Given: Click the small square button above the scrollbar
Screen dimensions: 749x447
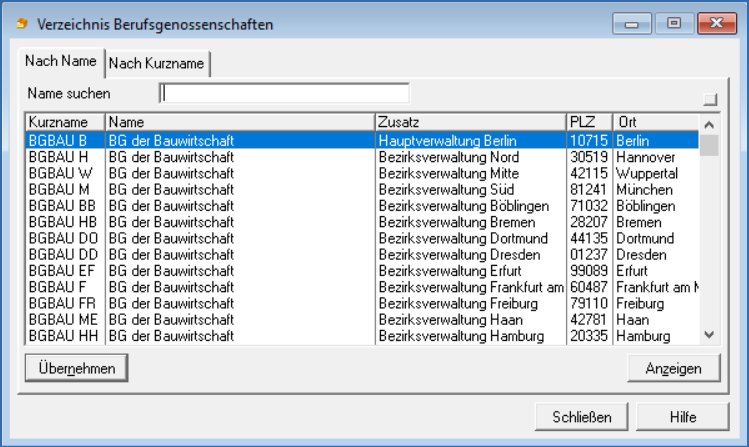Looking at the screenshot, I should tap(711, 99).
